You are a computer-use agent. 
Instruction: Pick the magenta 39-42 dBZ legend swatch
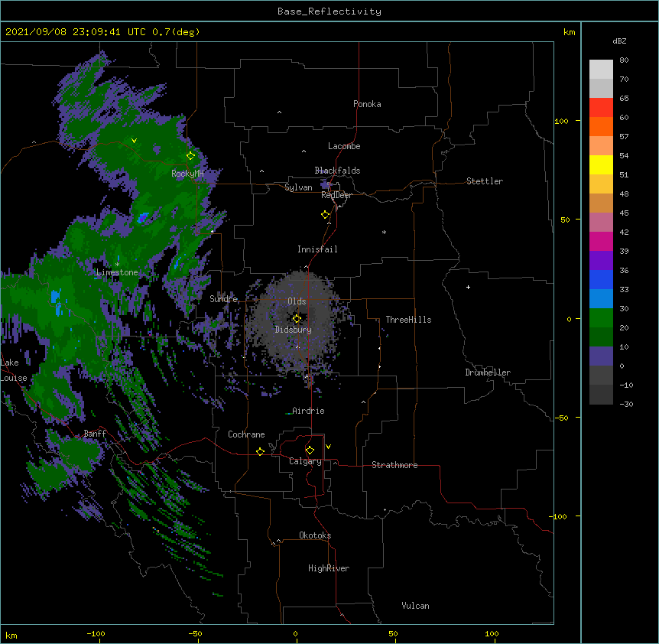point(601,241)
